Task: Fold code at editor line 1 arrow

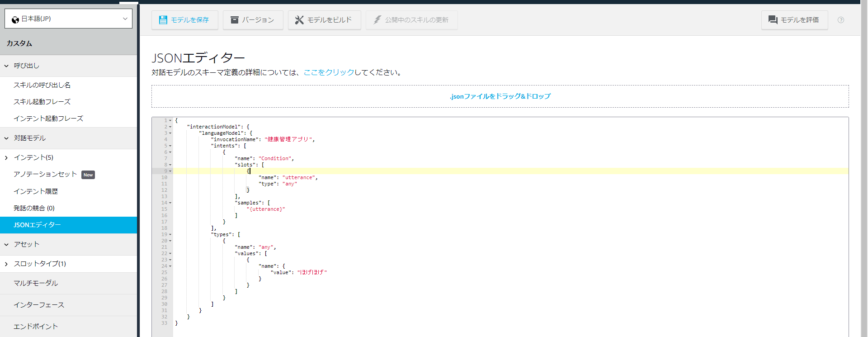Action: (170, 120)
